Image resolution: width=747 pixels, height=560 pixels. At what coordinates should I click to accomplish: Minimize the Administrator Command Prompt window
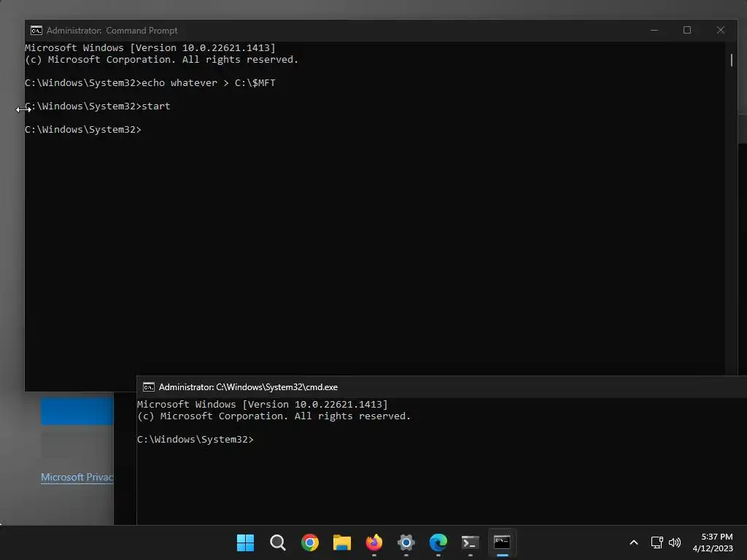(x=654, y=30)
